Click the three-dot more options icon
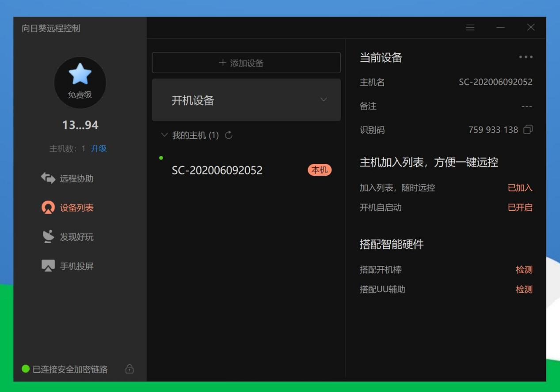Image resolution: width=560 pixels, height=392 pixels. 526,57
